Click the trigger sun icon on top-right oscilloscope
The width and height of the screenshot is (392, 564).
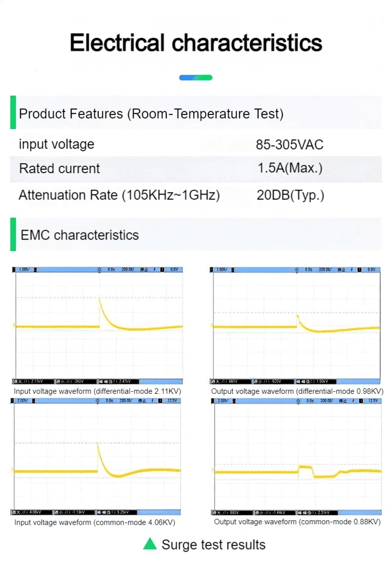pyautogui.click(x=297, y=270)
